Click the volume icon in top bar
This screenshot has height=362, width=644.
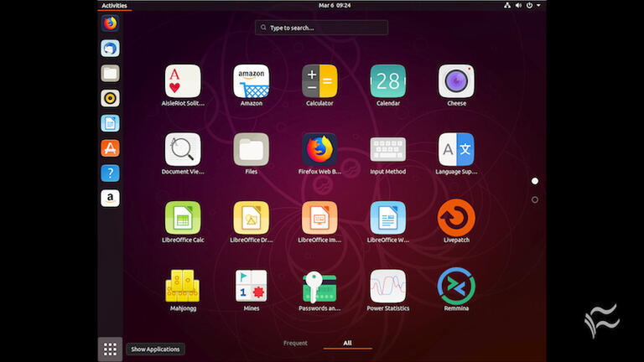[518, 5]
